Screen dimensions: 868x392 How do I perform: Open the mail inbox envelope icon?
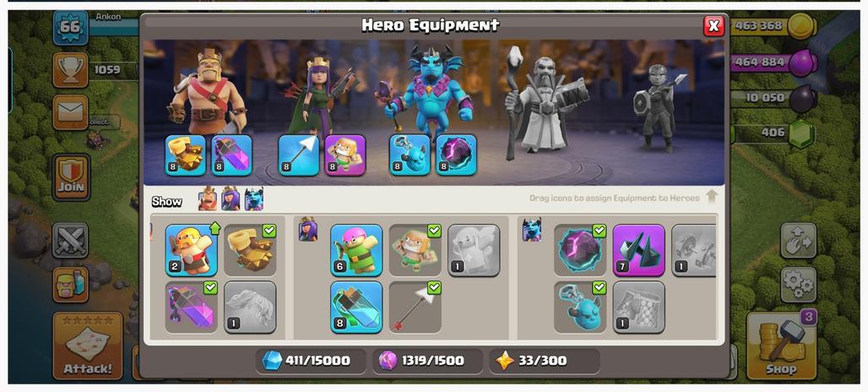(70, 112)
